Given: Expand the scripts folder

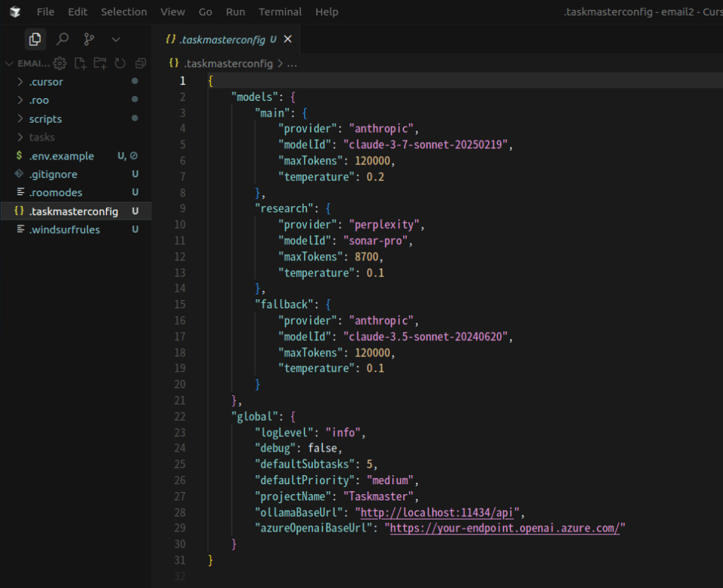Looking at the screenshot, I should [x=76, y=119].
